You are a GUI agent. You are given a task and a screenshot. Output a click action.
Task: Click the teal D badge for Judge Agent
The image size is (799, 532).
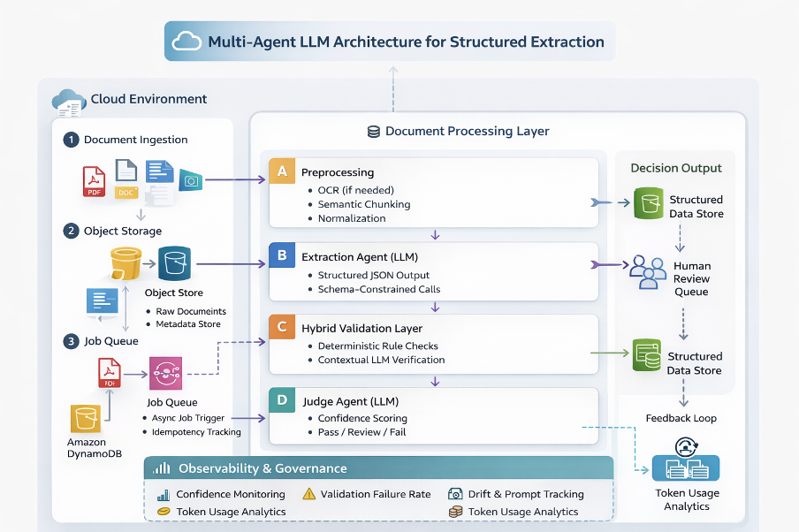tap(282, 400)
